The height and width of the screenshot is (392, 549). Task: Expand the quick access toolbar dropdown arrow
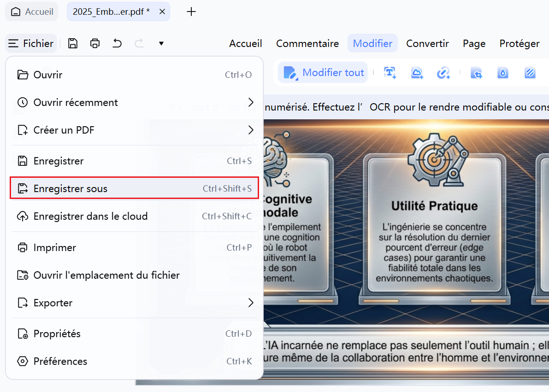coord(161,43)
